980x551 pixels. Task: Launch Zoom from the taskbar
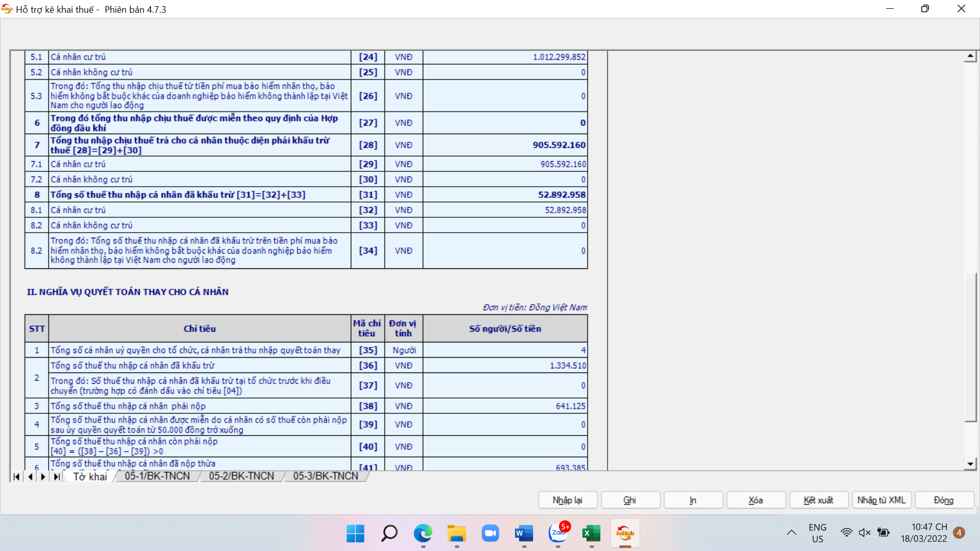(490, 534)
